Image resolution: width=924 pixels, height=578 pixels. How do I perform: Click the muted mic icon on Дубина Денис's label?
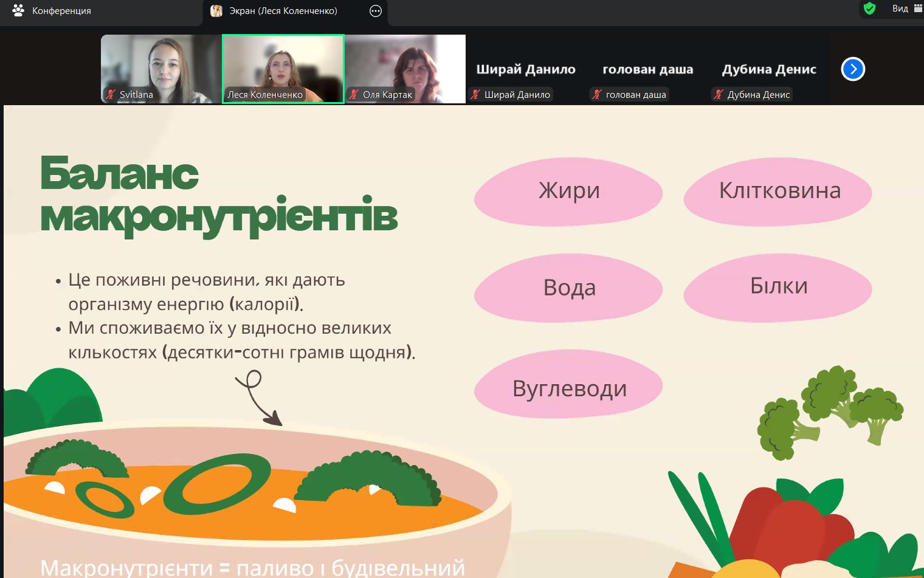pos(719,94)
